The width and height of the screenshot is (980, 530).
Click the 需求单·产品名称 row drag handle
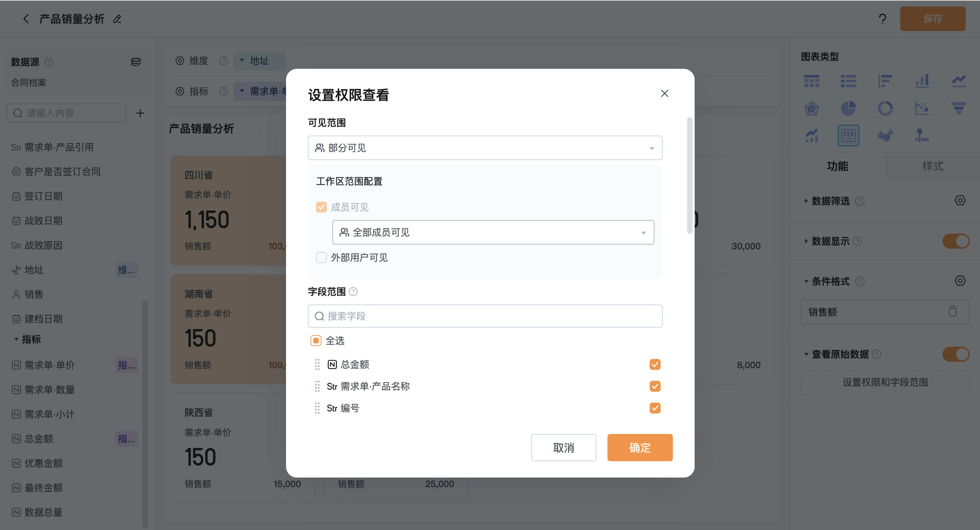tap(317, 386)
